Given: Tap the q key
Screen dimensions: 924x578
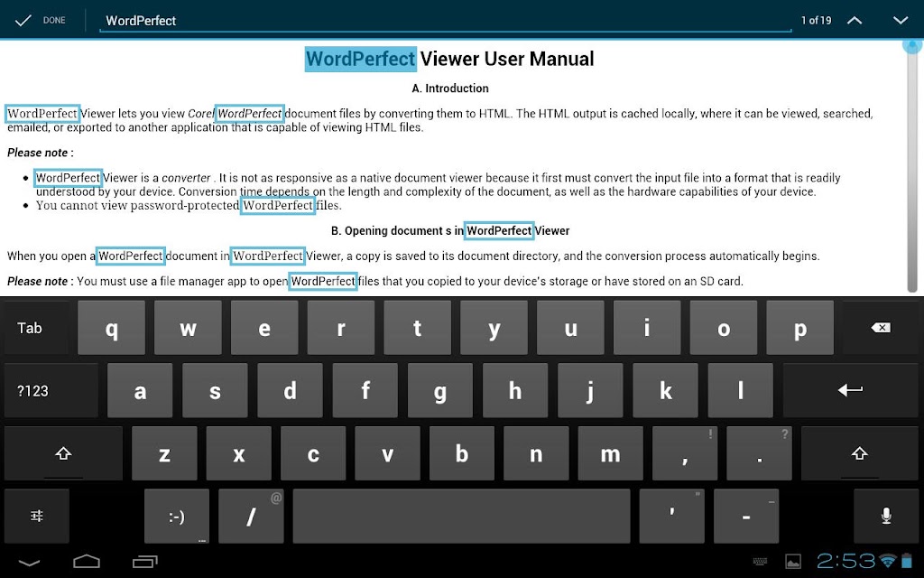Looking at the screenshot, I should pos(111,328).
